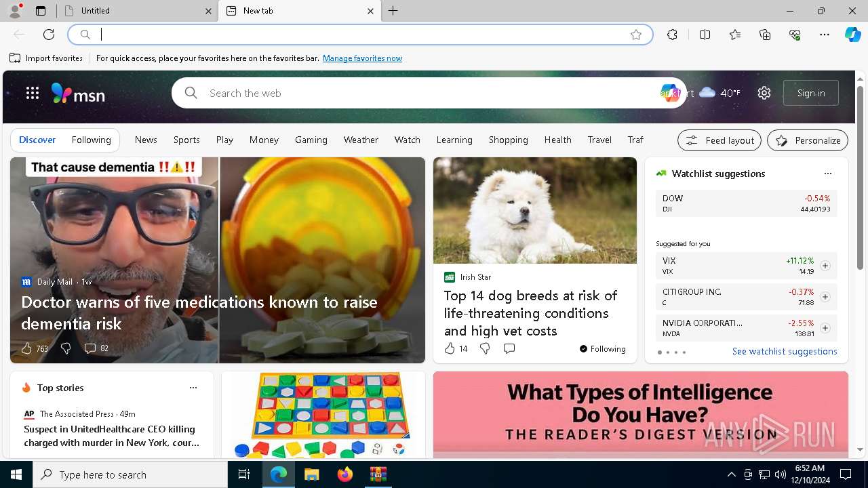The width and height of the screenshot is (868, 488).
Task: Go to the second watchlist carousel dot
Action: [x=667, y=352]
